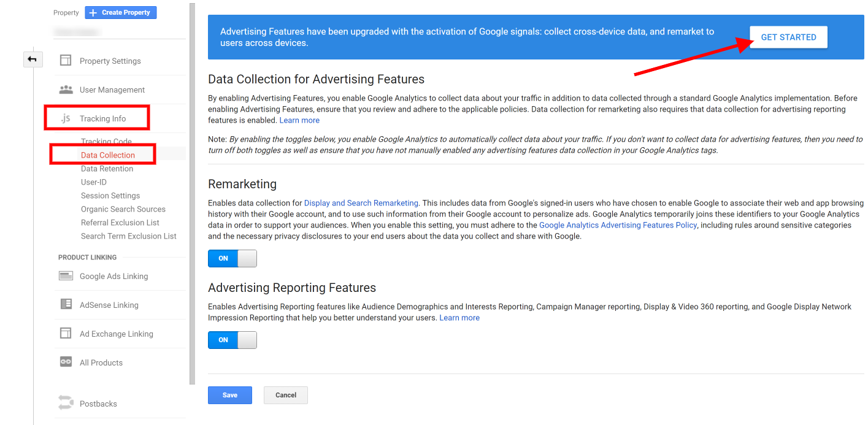Click the User Management people icon
The height and width of the screenshot is (425, 868).
[x=66, y=90]
